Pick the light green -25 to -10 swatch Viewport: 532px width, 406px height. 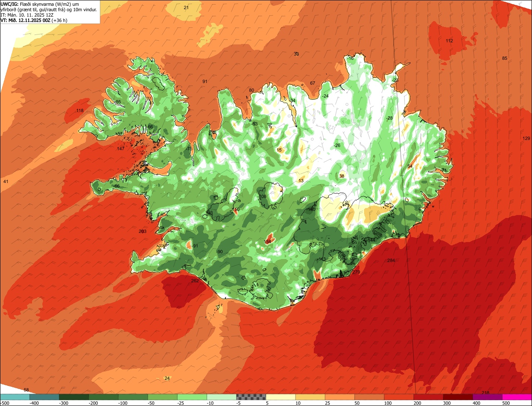click(x=192, y=396)
